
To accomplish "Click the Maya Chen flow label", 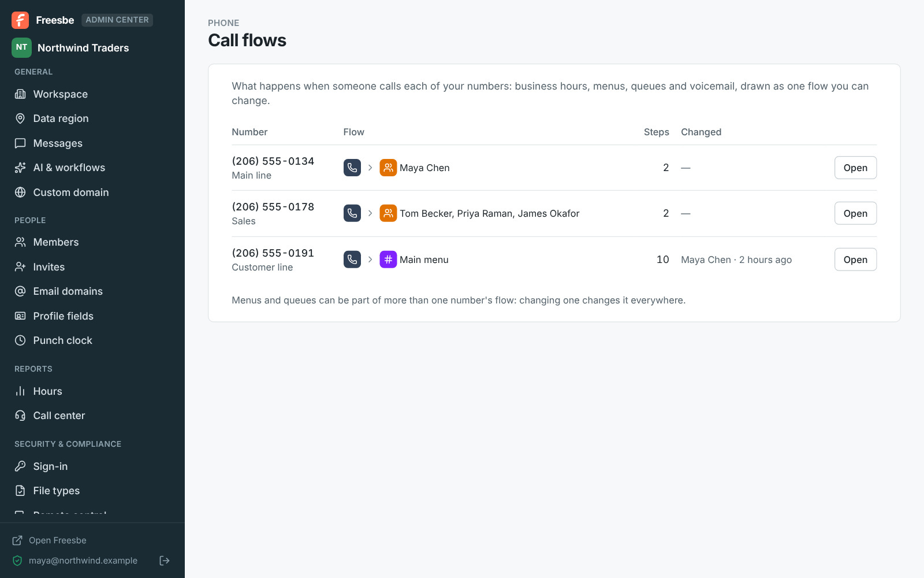I will [x=424, y=168].
